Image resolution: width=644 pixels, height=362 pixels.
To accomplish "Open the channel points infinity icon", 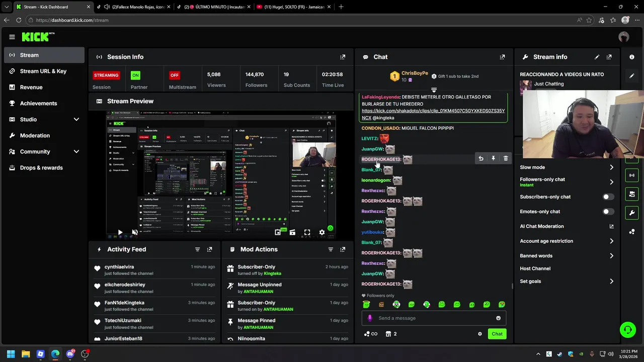I will [x=370, y=334].
